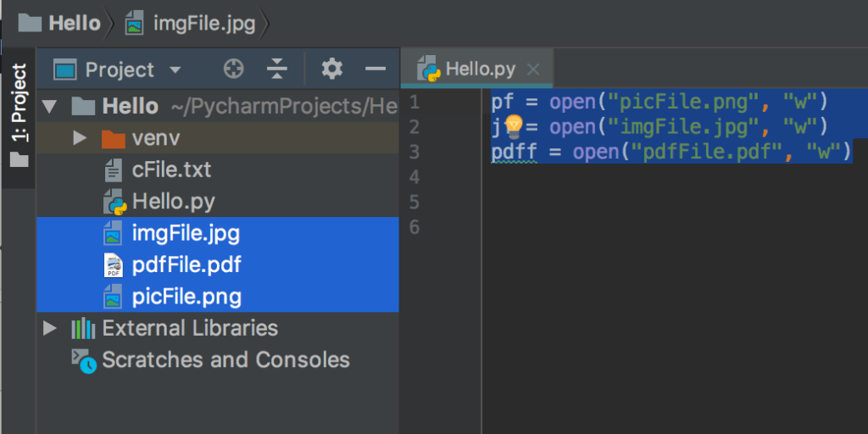Click the yellow lightbulb intention icon
This screenshot has height=434, width=868.
click(x=514, y=127)
